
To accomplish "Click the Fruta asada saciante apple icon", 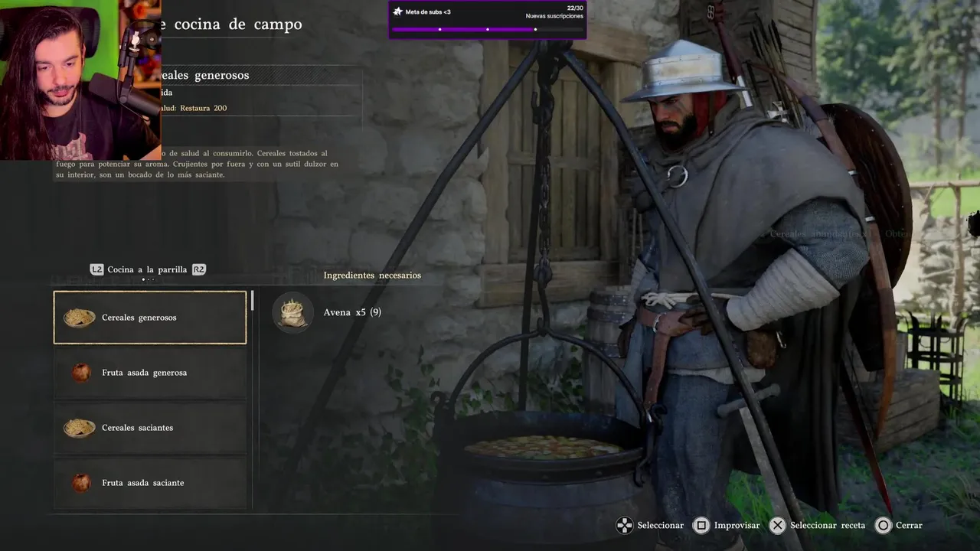I will [81, 483].
